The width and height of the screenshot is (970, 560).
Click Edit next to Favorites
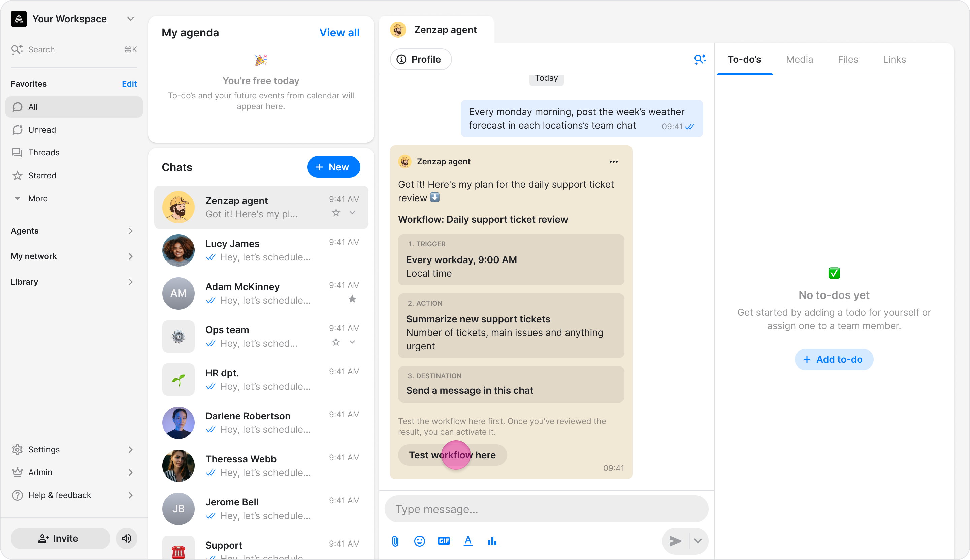pyautogui.click(x=129, y=84)
